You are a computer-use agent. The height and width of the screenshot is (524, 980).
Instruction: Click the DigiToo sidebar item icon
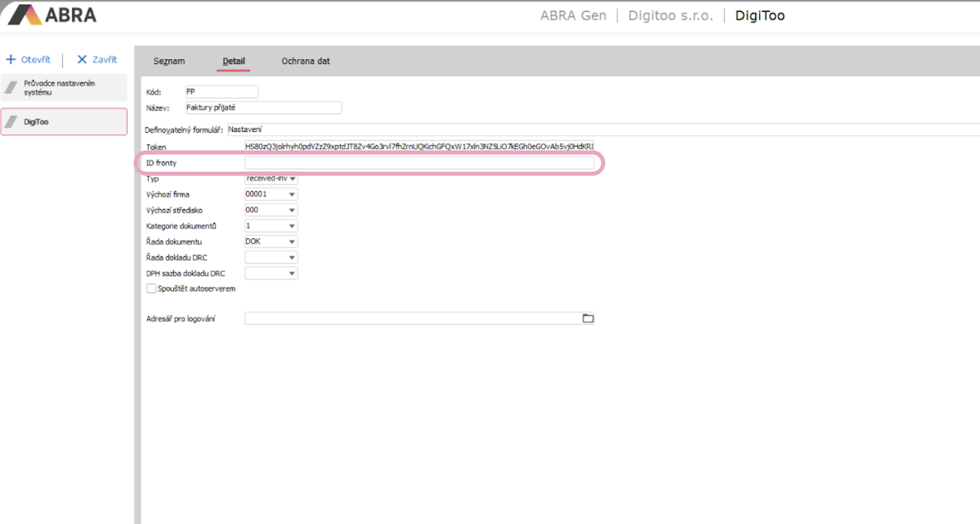11,122
